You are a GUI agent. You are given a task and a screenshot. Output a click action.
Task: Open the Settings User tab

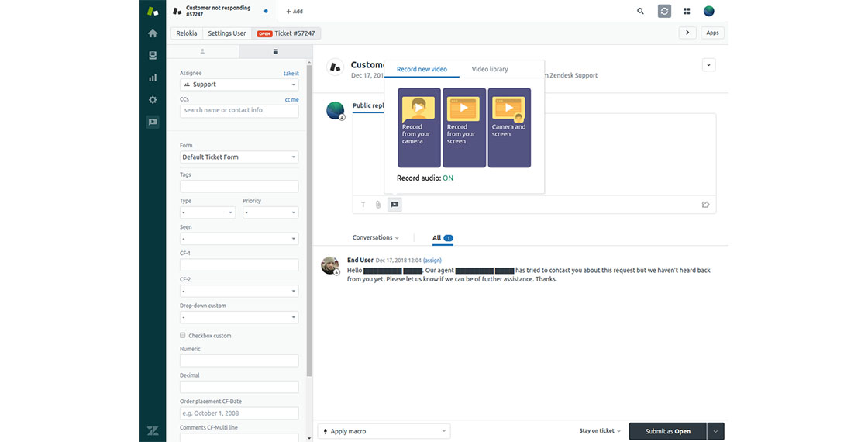pyautogui.click(x=227, y=33)
